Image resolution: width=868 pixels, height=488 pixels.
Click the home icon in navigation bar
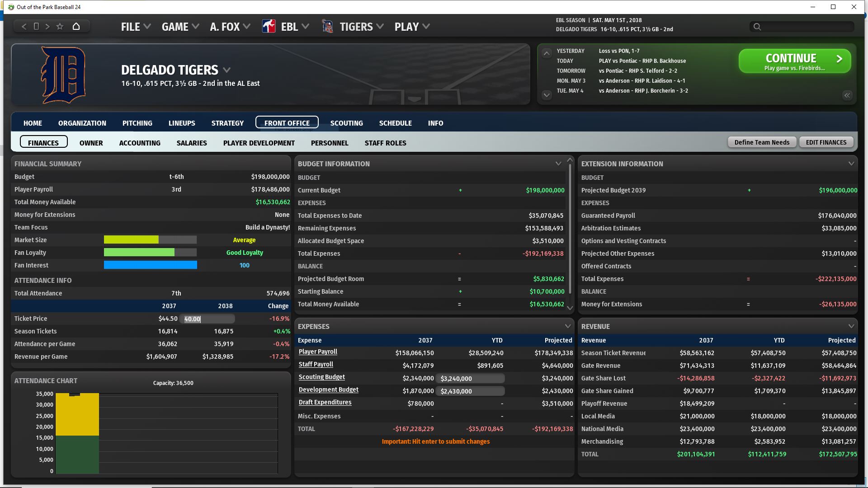pyautogui.click(x=76, y=26)
